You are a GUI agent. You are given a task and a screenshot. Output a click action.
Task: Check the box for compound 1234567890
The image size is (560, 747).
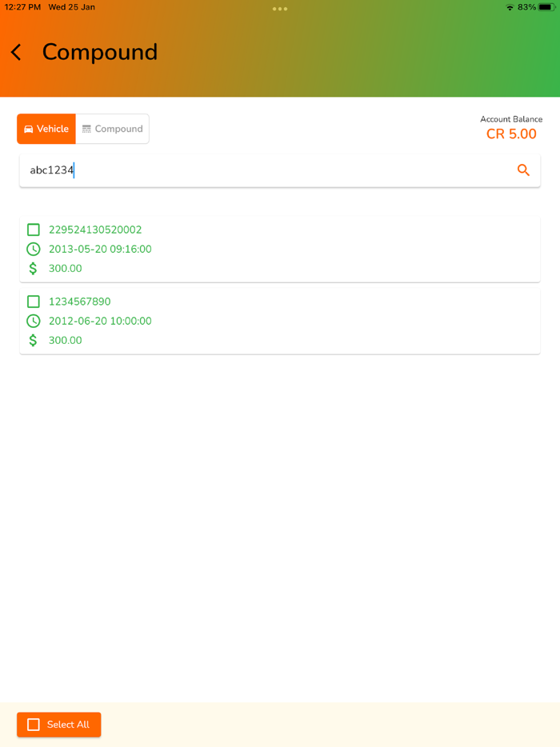(33, 302)
